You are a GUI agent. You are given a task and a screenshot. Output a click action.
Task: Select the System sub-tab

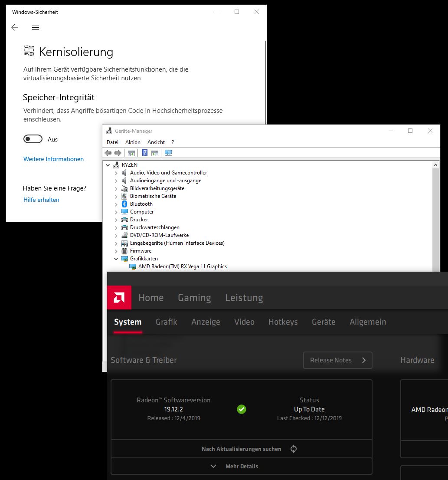pyautogui.click(x=128, y=322)
